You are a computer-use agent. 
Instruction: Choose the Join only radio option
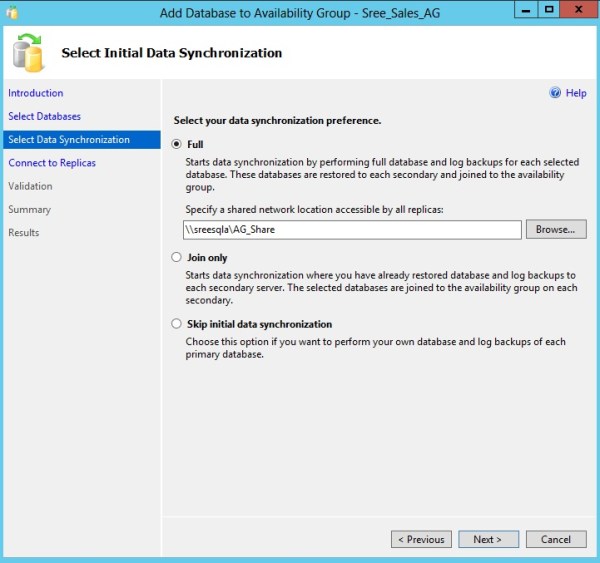(177, 258)
